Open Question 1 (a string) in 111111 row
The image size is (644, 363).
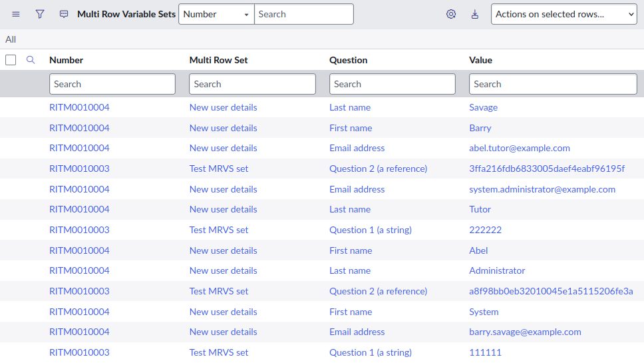click(x=371, y=352)
